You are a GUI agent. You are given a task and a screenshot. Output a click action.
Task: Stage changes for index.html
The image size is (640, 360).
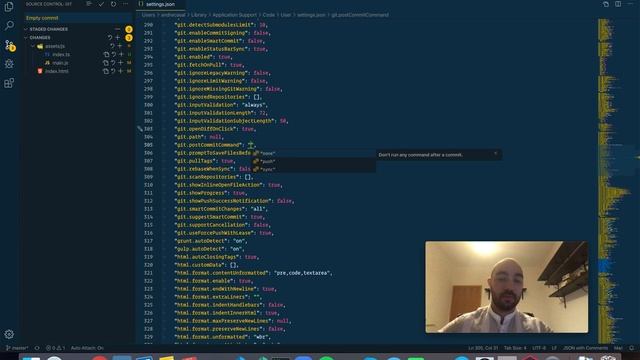[x=120, y=71]
